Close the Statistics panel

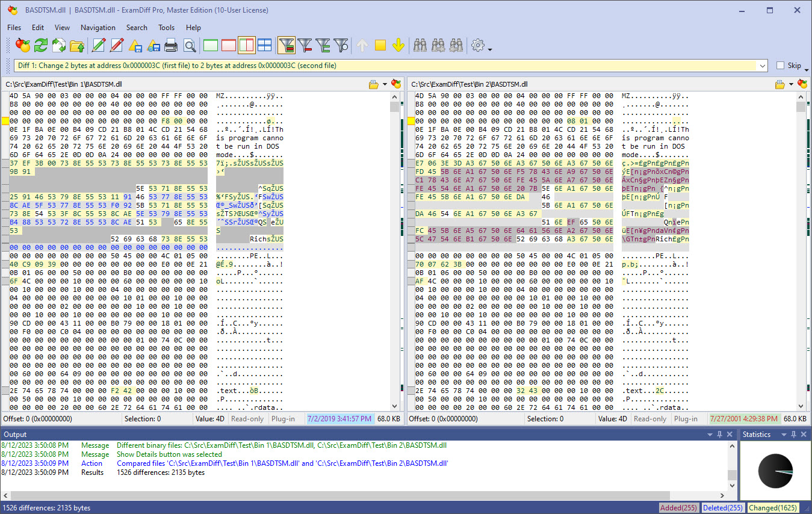tap(805, 435)
